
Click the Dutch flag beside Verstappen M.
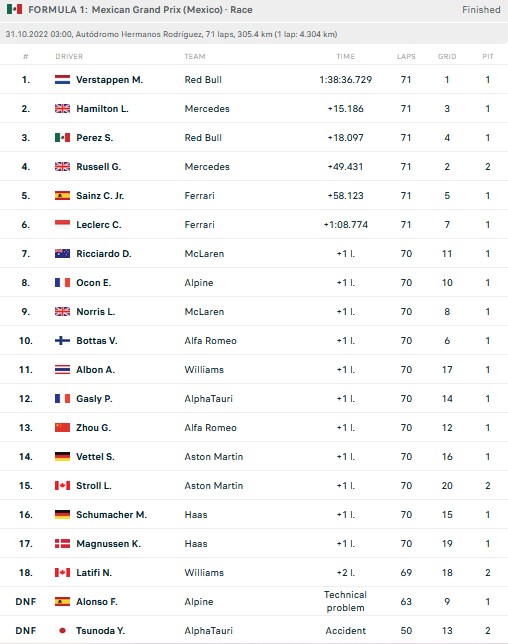(x=62, y=80)
